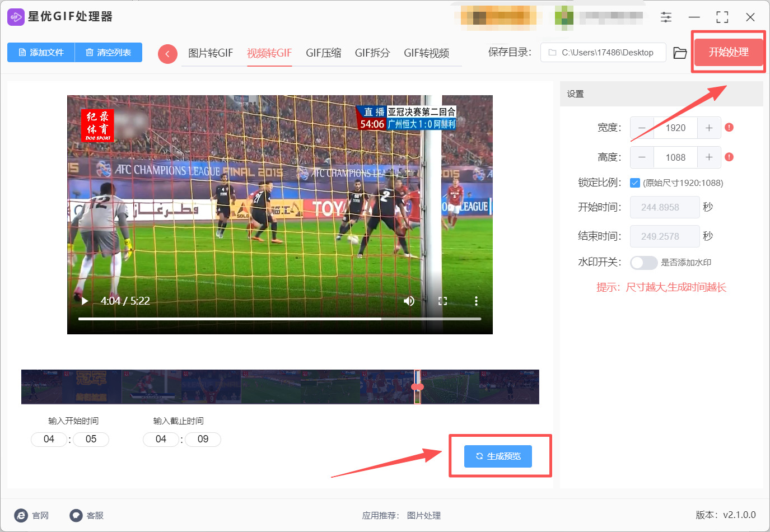
Task: Increase width with the plus button
Action: 709,128
